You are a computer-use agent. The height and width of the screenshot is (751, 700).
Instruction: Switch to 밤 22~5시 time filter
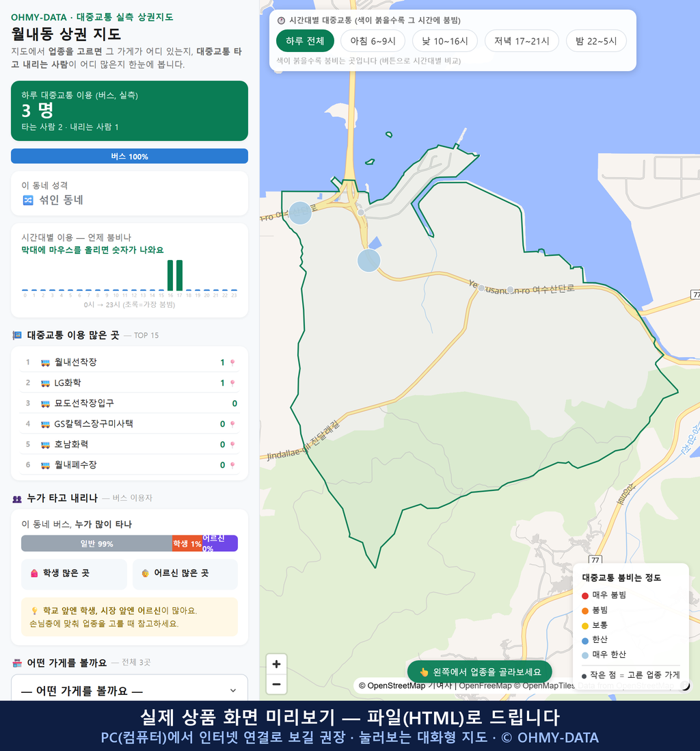point(596,41)
